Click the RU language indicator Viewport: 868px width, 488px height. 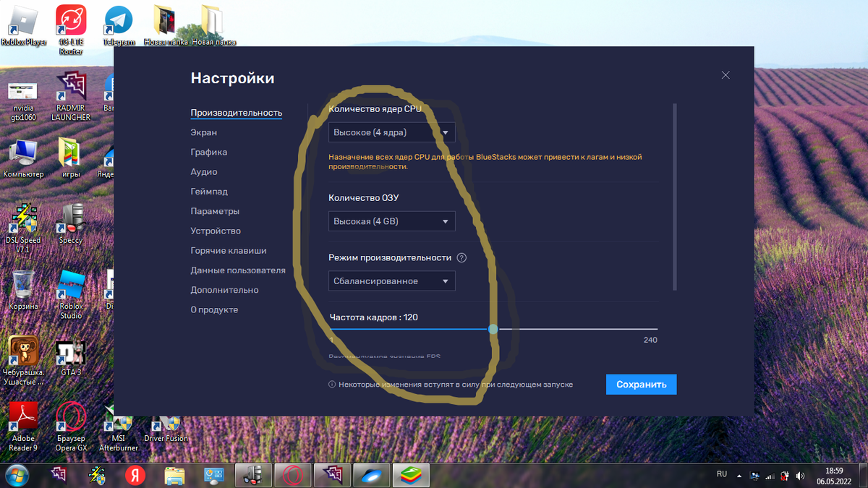coord(722,474)
